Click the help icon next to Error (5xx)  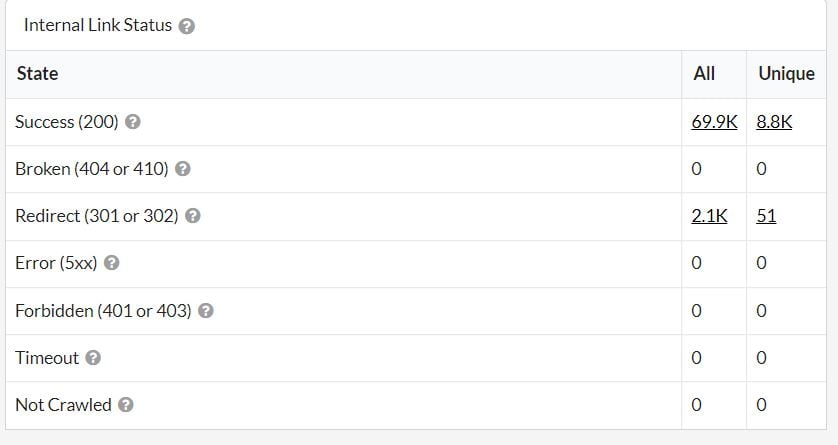(x=112, y=263)
